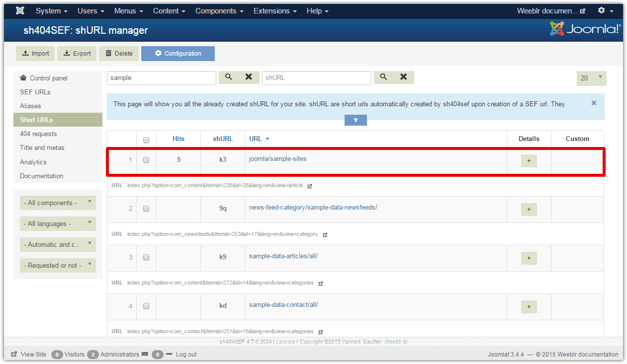Expand the information message with the down arrow

click(x=356, y=120)
